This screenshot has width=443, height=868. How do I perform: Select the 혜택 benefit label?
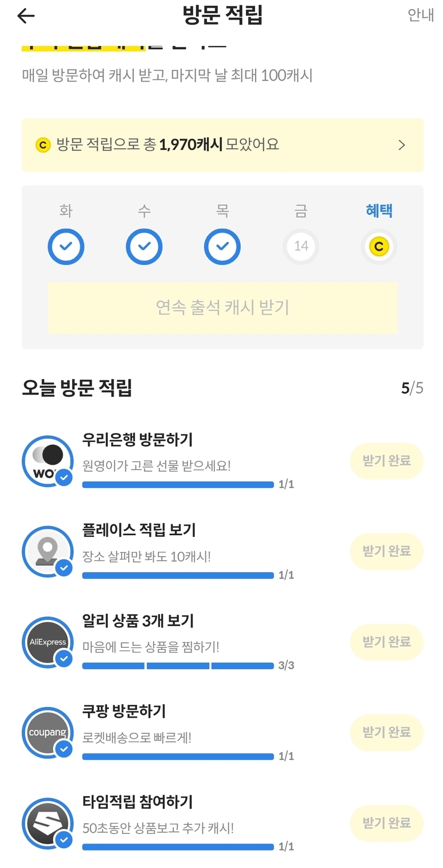pos(379,211)
